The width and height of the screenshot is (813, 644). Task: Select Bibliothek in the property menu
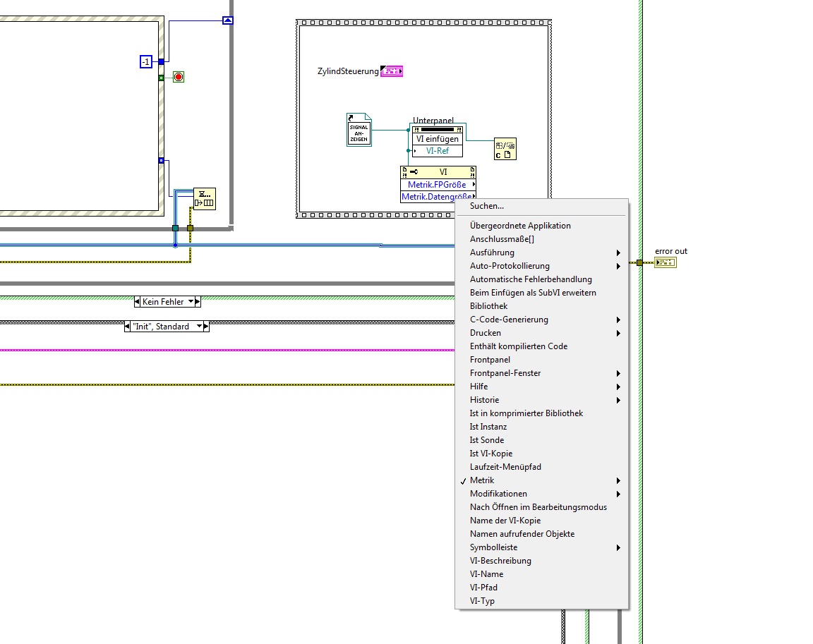point(541,306)
